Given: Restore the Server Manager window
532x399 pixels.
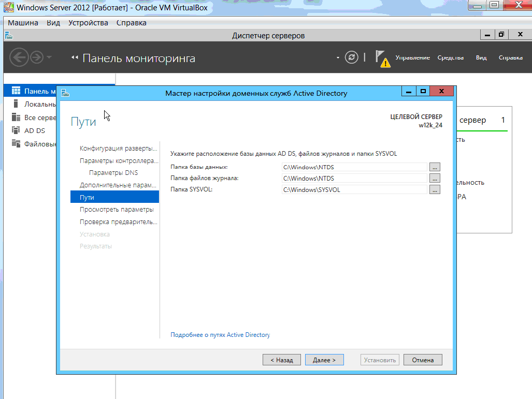Looking at the screenshot, I should [501, 34].
